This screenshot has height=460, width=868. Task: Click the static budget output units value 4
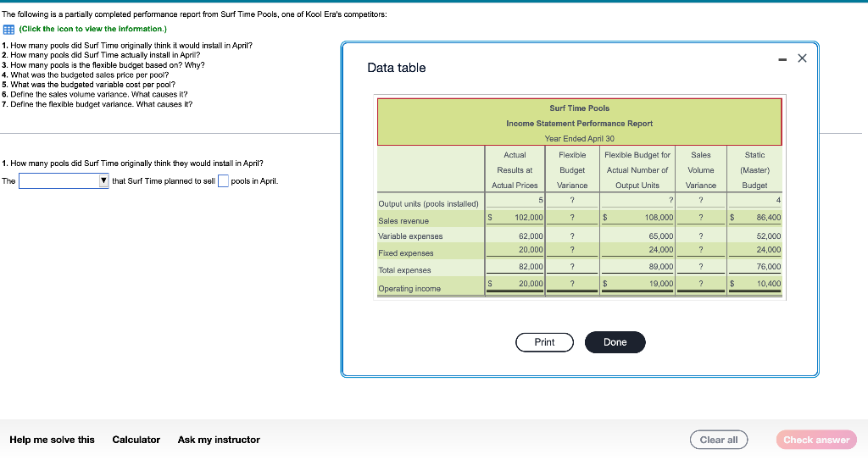pyautogui.click(x=778, y=200)
